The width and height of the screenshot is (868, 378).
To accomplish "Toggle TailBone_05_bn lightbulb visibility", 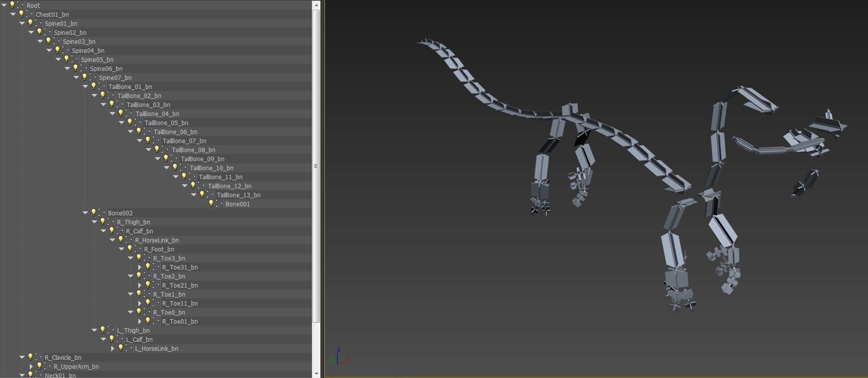I will point(130,122).
